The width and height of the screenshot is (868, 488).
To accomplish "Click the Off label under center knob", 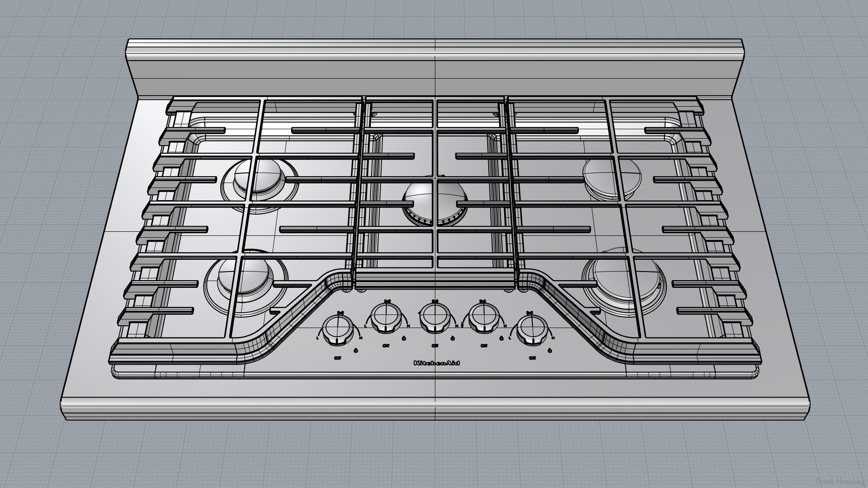I will coord(435,346).
